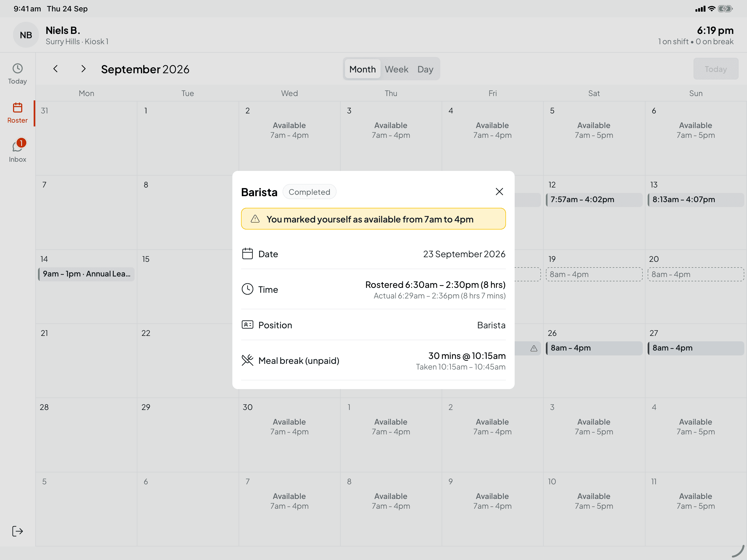Click '23 September 2026' date value
Viewport: 747px width, 560px height.
464,254
